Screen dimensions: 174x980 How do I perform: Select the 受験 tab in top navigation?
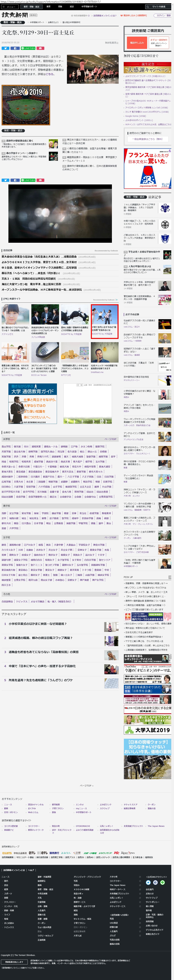click(x=60, y=6)
